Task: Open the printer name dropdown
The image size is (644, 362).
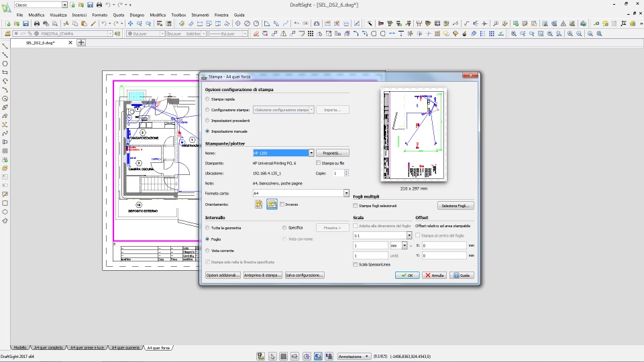Action: click(311, 154)
